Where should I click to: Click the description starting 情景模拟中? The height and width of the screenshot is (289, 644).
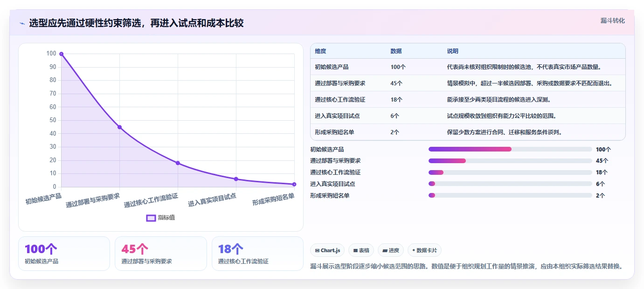pyautogui.click(x=529, y=83)
